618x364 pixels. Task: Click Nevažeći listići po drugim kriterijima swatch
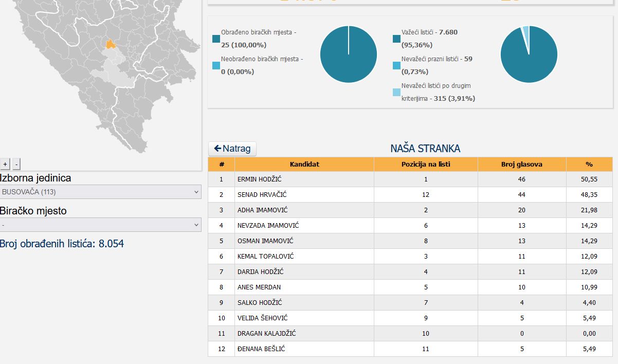[x=396, y=92]
